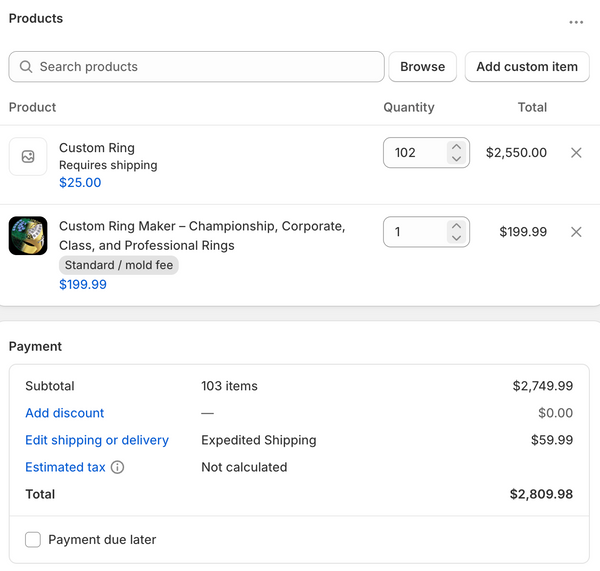Enable the Payment due later checkbox
This screenshot has width=600, height=571.
click(x=33, y=540)
